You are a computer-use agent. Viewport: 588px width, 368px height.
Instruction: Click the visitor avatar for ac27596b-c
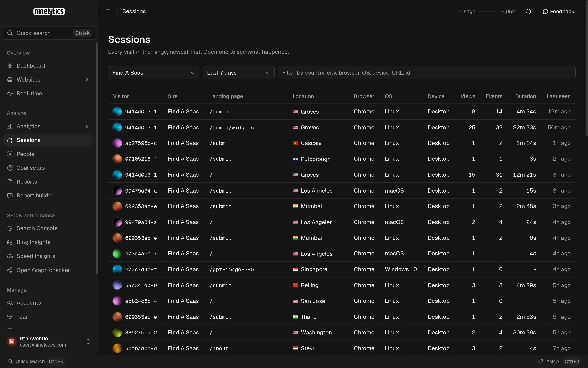[117, 143]
